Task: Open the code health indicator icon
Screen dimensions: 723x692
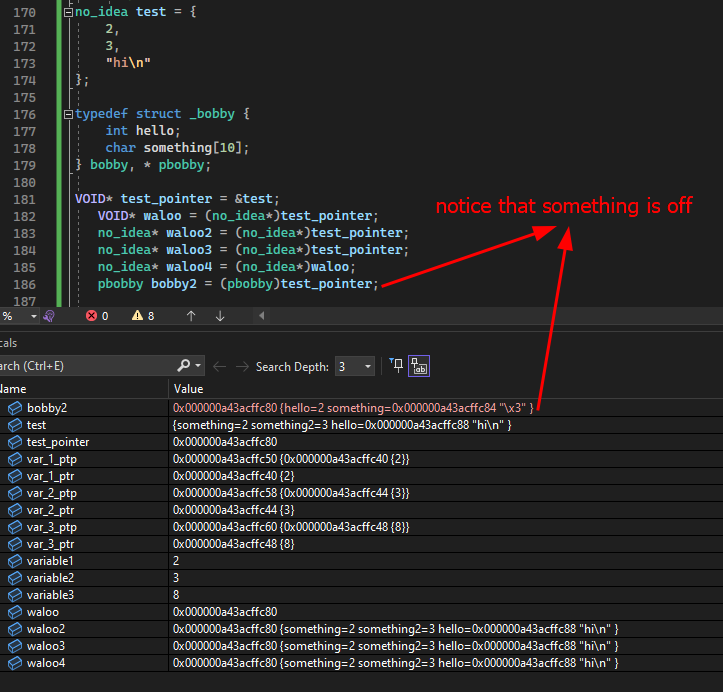Action: pyautogui.click(x=49, y=316)
